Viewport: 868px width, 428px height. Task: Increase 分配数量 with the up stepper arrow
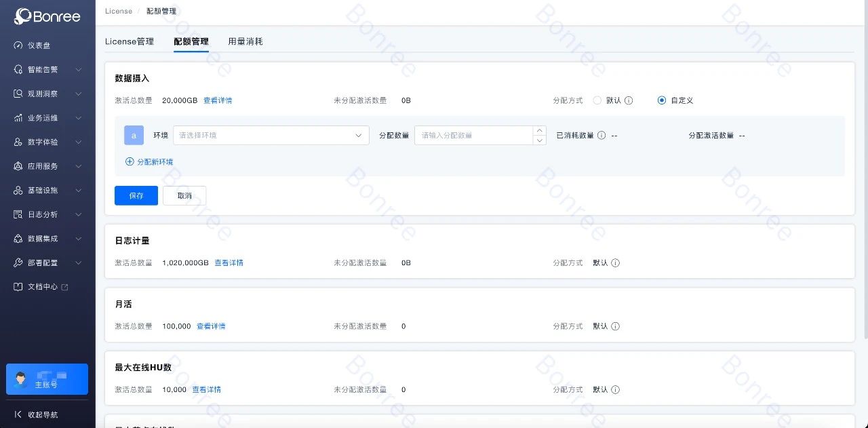(540, 131)
